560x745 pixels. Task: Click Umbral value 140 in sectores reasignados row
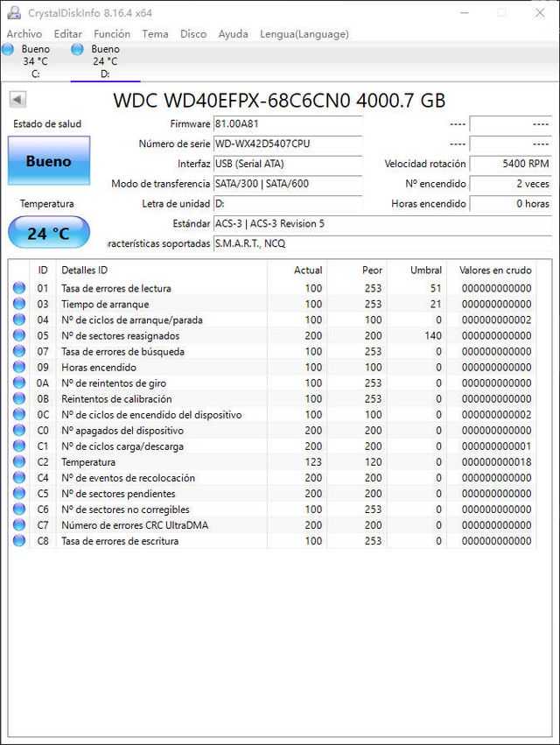433,335
